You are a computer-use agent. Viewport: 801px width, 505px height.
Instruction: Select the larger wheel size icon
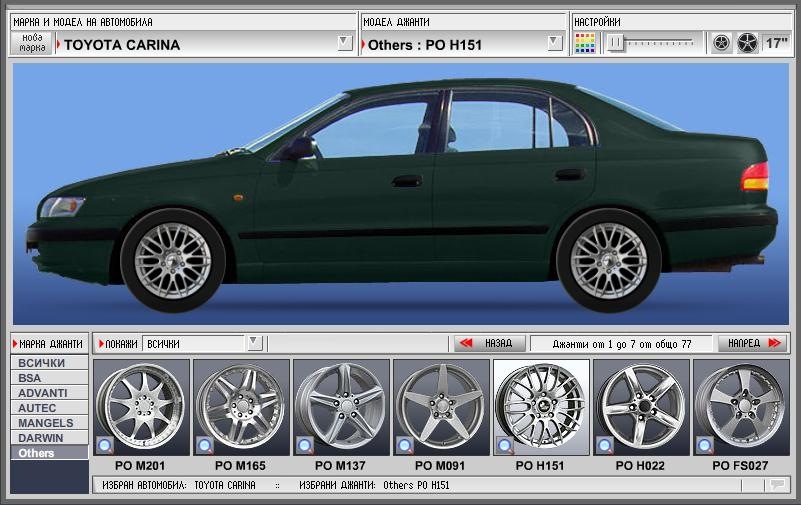(747, 43)
